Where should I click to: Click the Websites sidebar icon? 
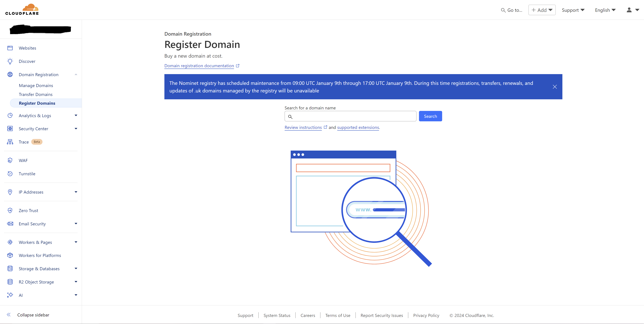[x=10, y=48]
